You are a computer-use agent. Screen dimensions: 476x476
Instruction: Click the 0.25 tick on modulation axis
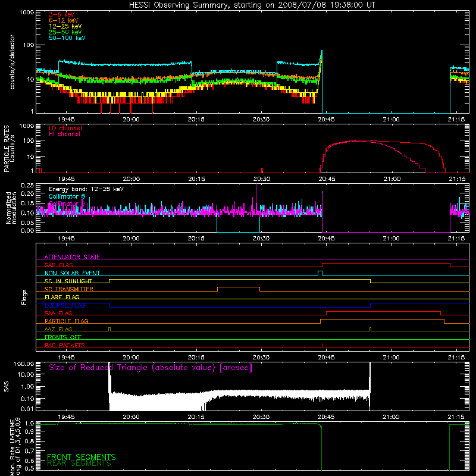27,185
